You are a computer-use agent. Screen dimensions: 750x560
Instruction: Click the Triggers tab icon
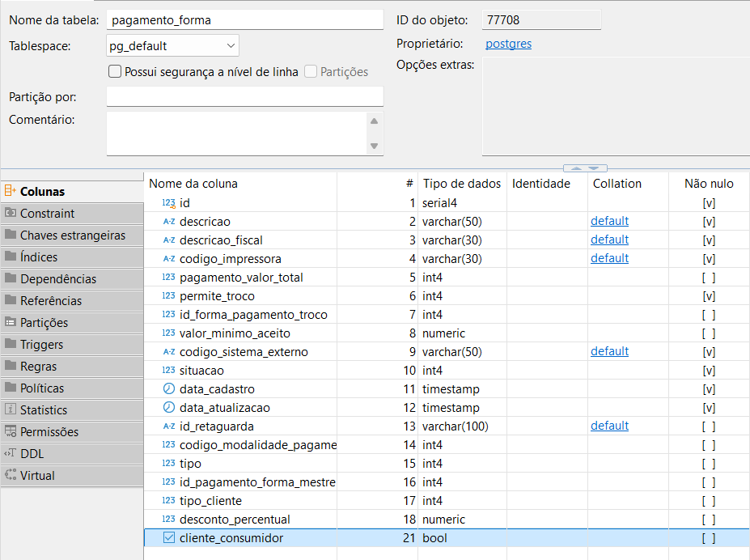[11, 345]
